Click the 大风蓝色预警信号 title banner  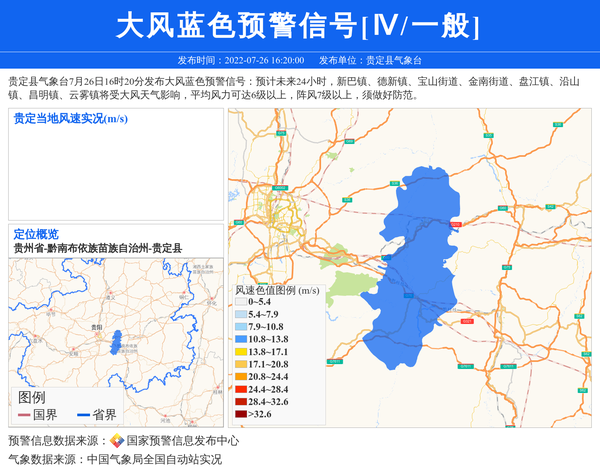pyautogui.click(x=299, y=25)
